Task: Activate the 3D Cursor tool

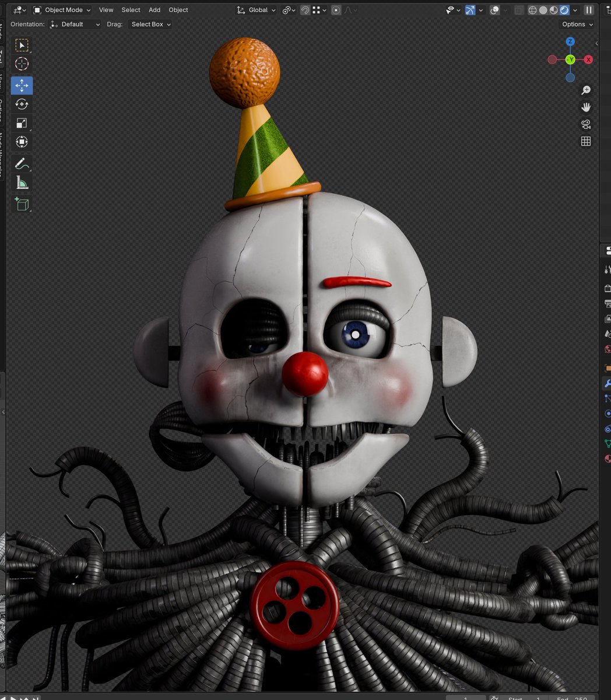Action: click(22, 64)
